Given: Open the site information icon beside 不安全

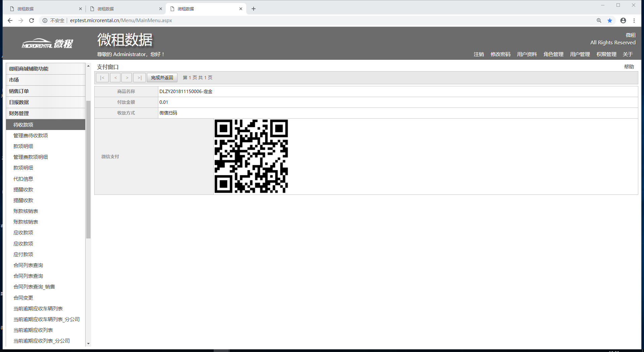Looking at the screenshot, I should point(45,20).
